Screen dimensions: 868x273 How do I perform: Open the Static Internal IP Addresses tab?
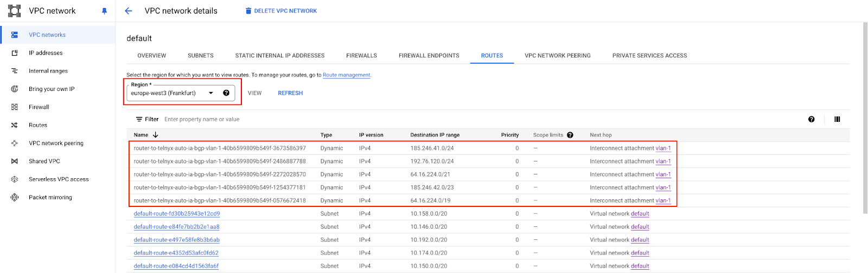click(x=280, y=55)
